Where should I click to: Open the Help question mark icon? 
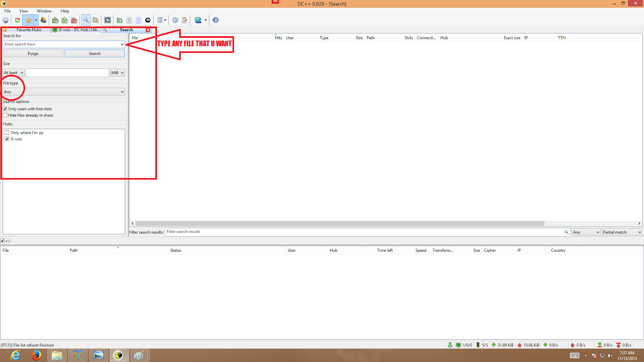click(216, 20)
